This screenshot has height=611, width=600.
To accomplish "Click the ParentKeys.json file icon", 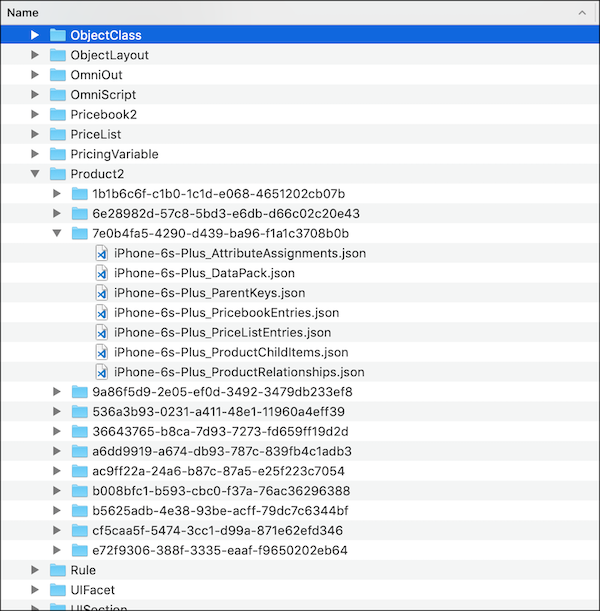I will (102, 293).
